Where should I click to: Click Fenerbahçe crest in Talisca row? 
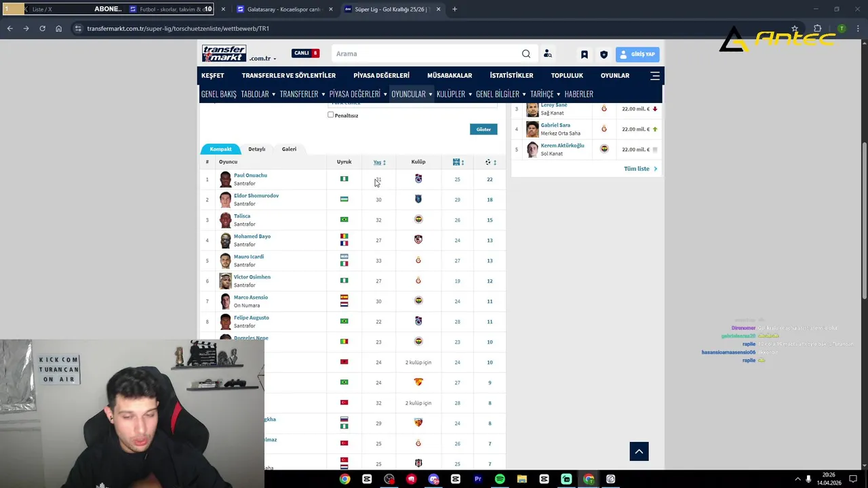[418, 220]
